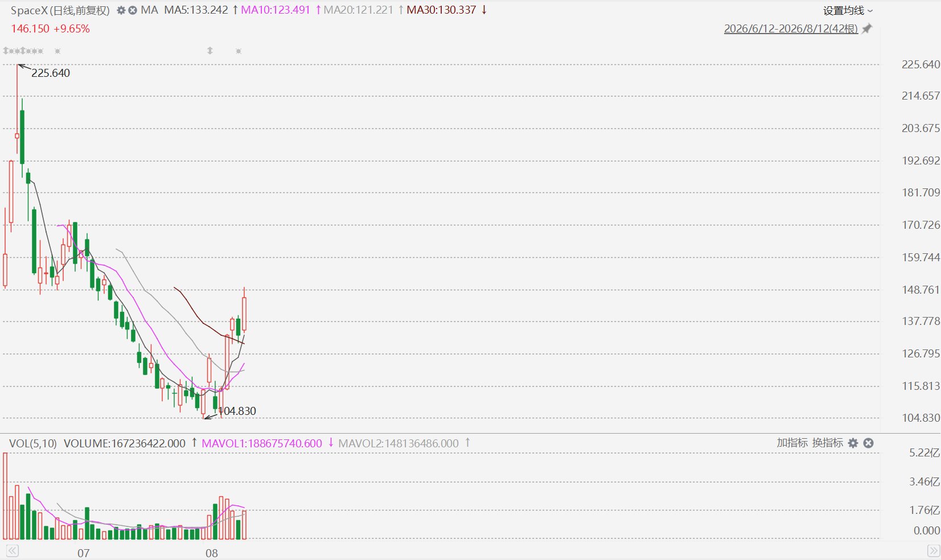Image resolution: width=941 pixels, height=560 pixels.
Task: Click the MAVOL2:148136486.000 value
Action: tap(398, 443)
